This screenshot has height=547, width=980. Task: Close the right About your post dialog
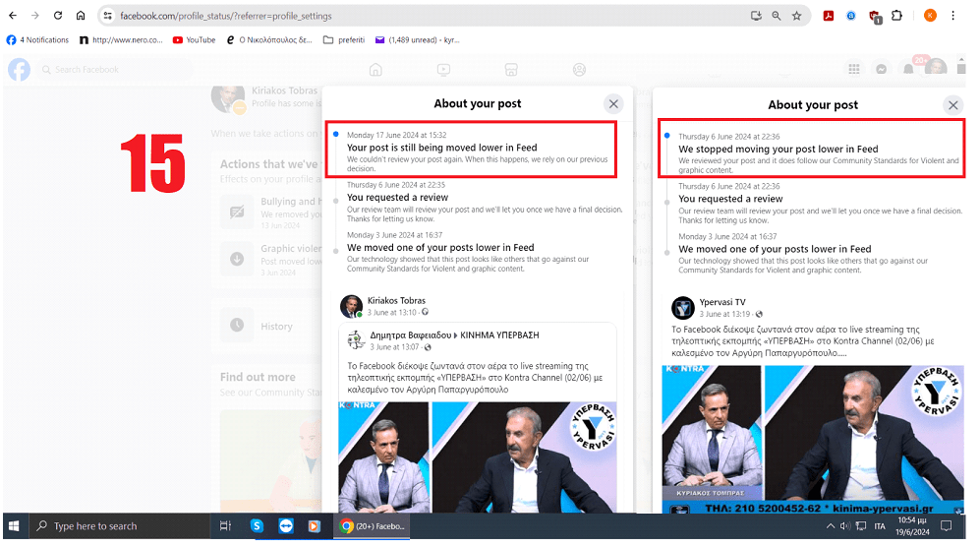point(953,105)
